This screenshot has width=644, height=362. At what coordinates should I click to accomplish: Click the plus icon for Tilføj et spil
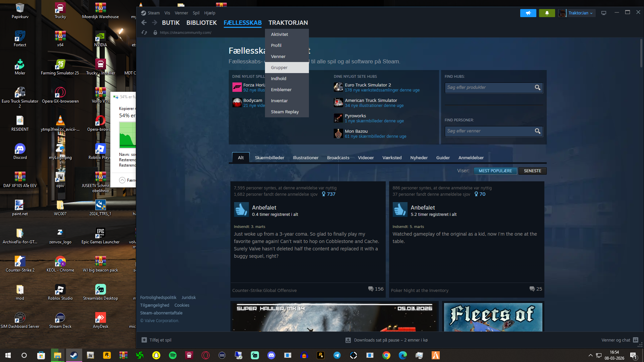pyautogui.click(x=144, y=340)
